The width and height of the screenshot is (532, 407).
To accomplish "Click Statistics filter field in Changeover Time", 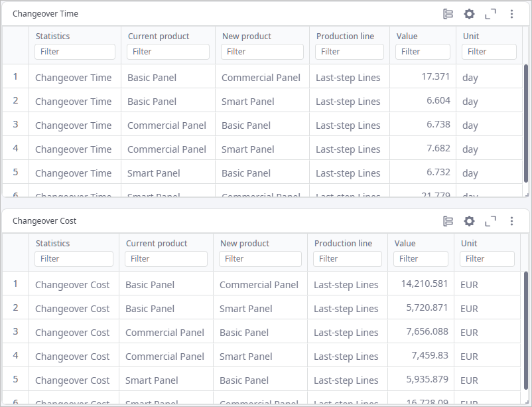I will (75, 52).
